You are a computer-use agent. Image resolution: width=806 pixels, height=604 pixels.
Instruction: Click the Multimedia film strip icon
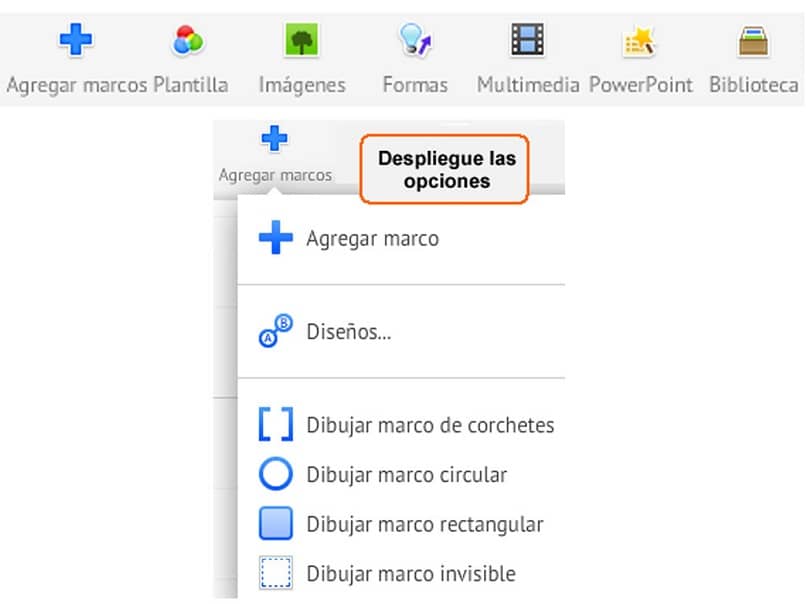pos(528,41)
